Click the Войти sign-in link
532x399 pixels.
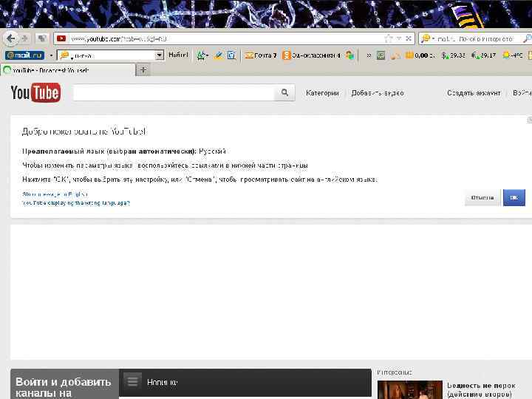click(522, 93)
